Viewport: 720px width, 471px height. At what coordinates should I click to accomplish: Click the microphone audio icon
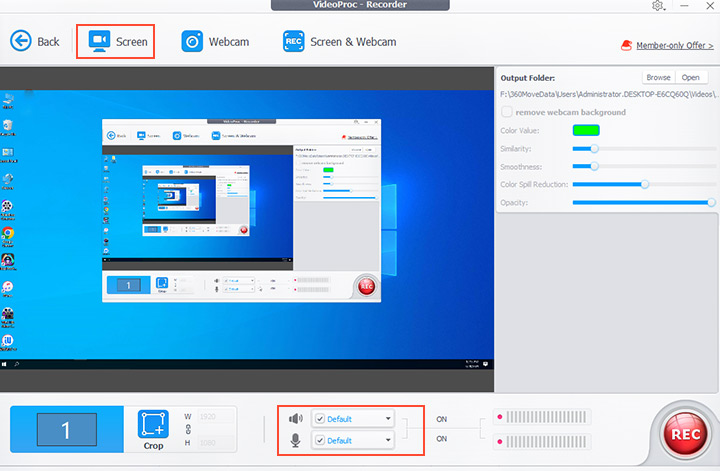coord(296,440)
